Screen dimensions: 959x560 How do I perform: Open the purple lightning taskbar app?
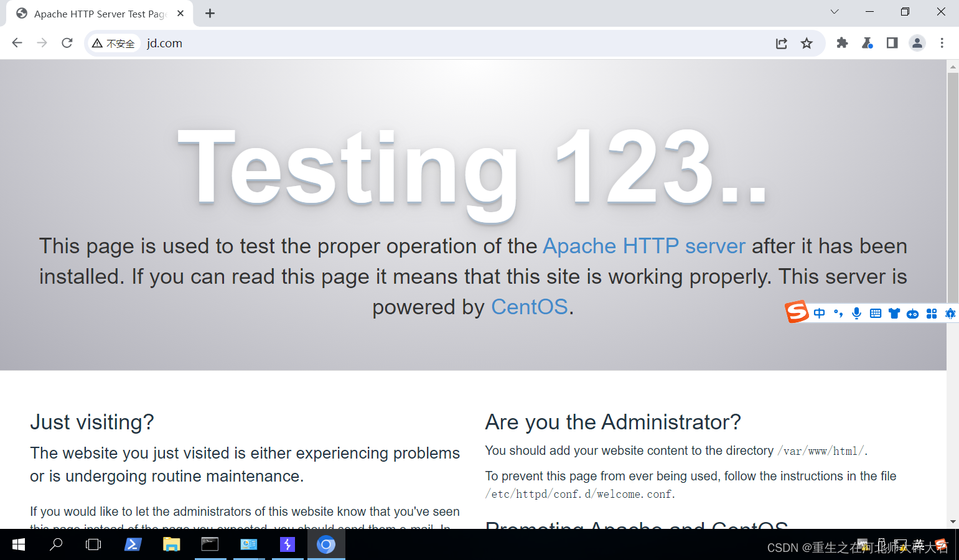pos(288,544)
